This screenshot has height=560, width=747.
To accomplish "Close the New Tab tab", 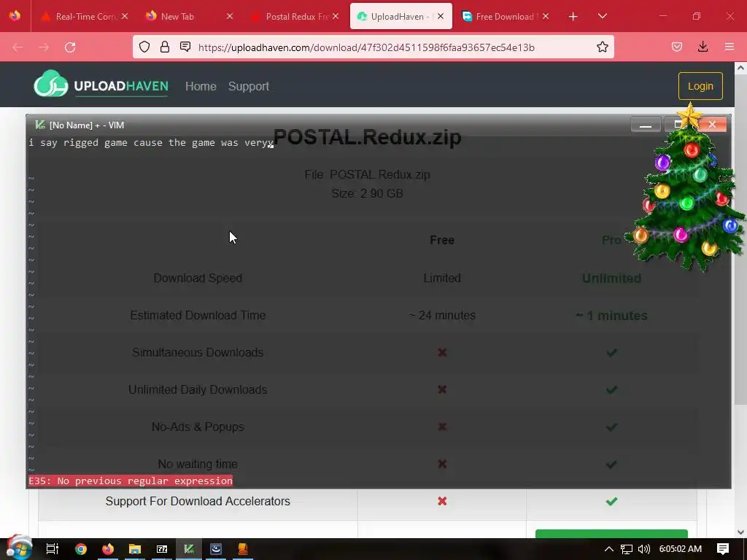I will point(230,16).
